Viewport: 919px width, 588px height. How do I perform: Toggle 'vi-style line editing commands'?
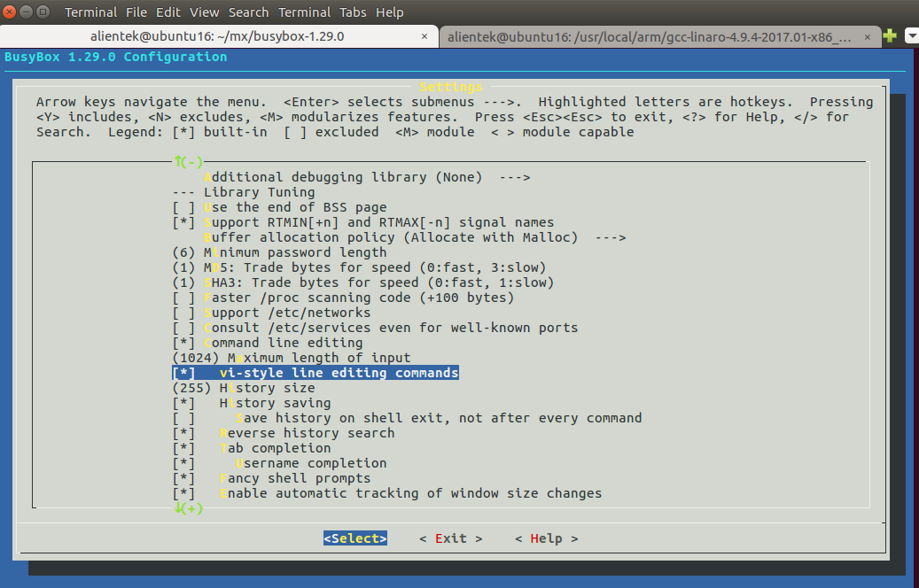pyautogui.click(x=315, y=373)
